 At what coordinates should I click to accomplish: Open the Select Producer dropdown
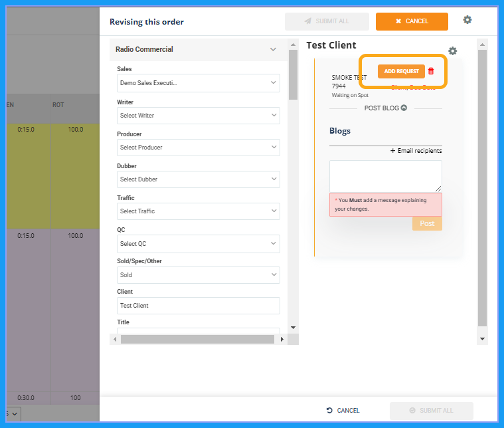[198, 148]
